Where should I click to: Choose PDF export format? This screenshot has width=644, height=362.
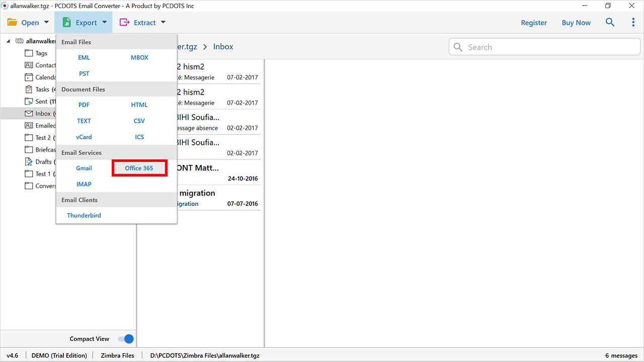84,105
